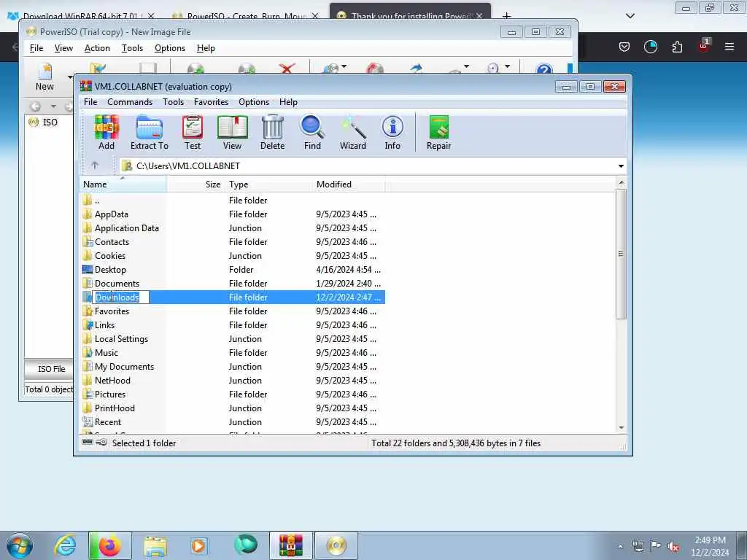
Task: Open the Firefox hamburger menu
Action: coord(729,47)
